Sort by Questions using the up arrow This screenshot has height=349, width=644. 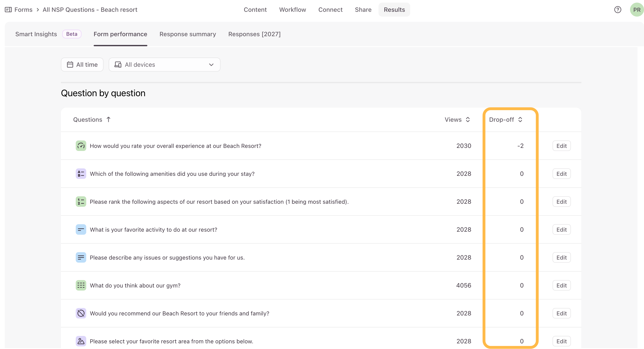pos(108,120)
